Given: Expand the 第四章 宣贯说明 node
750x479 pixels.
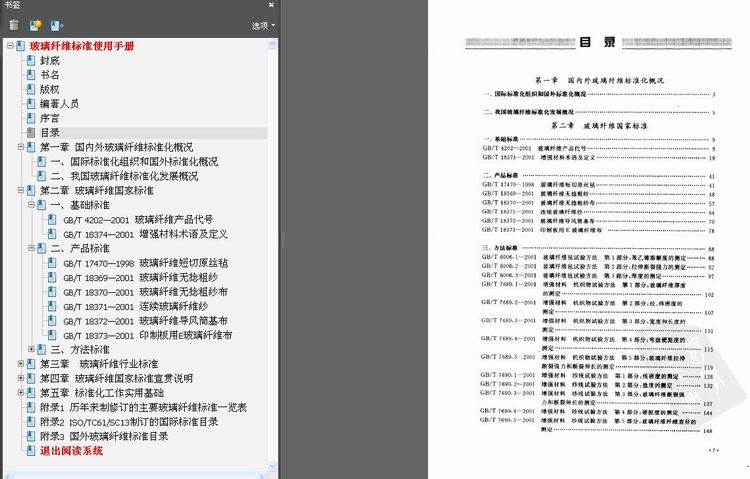Looking at the screenshot, I should click(x=21, y=378).
